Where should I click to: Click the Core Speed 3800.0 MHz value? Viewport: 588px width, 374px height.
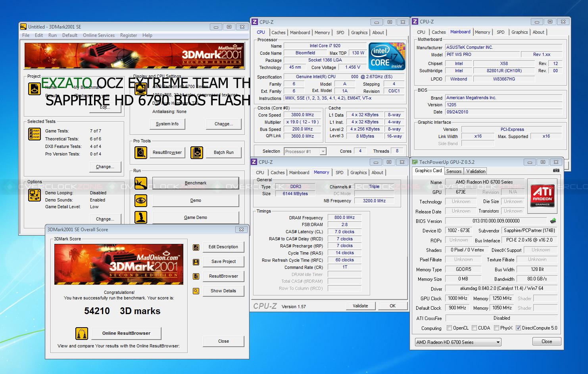[x=302, y=115]
